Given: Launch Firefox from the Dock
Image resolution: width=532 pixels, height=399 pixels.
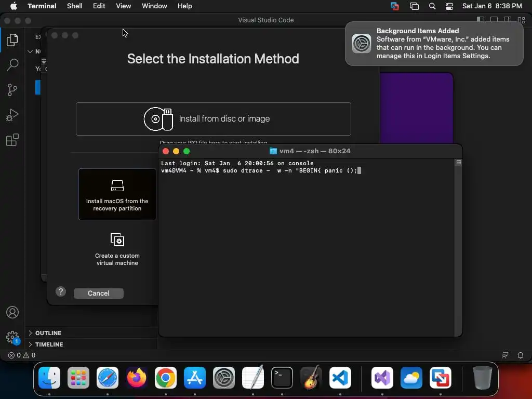Looking at the screenshot, I should (x=137, y=378).
